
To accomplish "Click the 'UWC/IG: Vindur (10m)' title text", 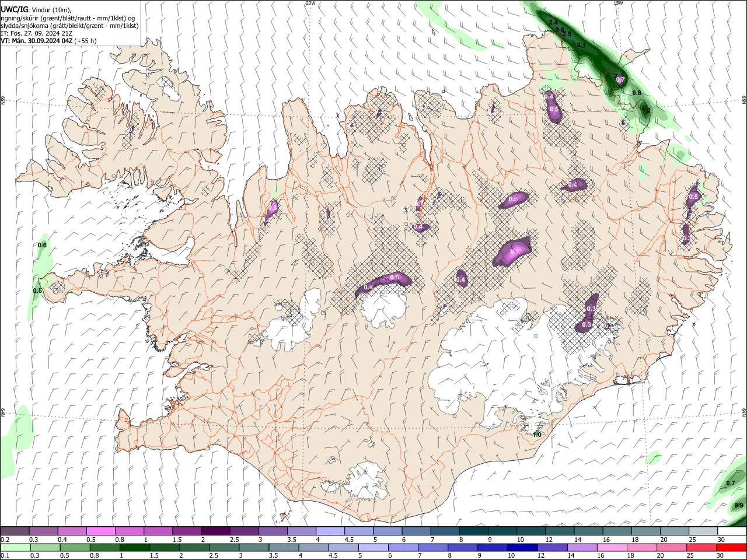I will 36,10.
